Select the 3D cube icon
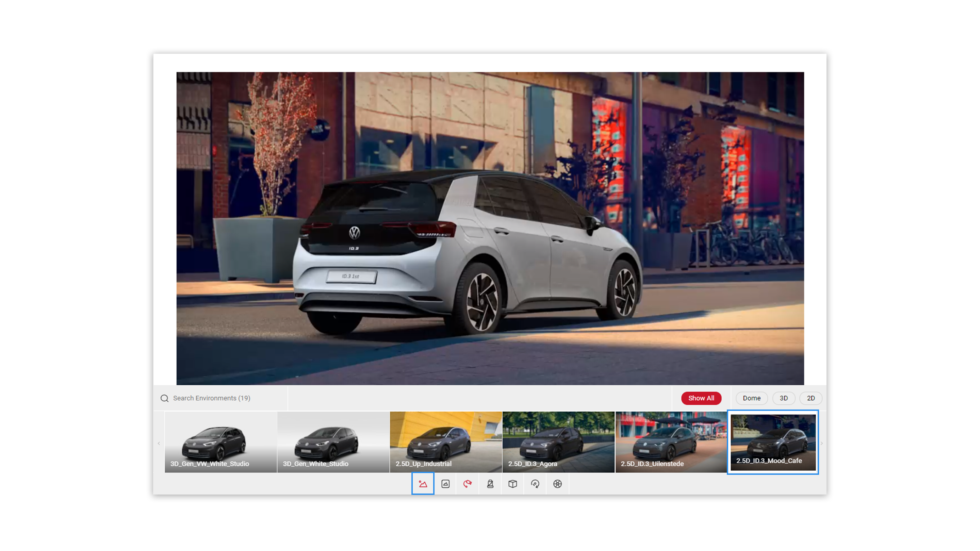This screenshot has height=551, width=980. pos(512,484)
